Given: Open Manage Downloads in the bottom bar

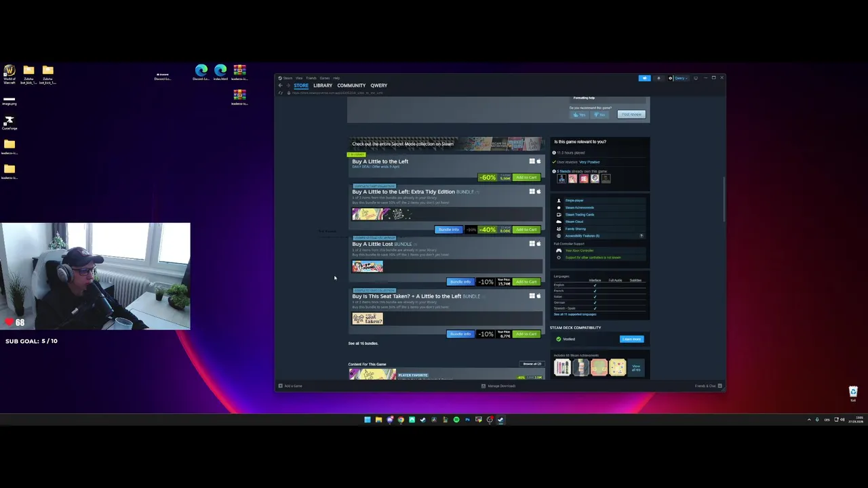Looking at the screenshot, I should click(x=498, y=386).
